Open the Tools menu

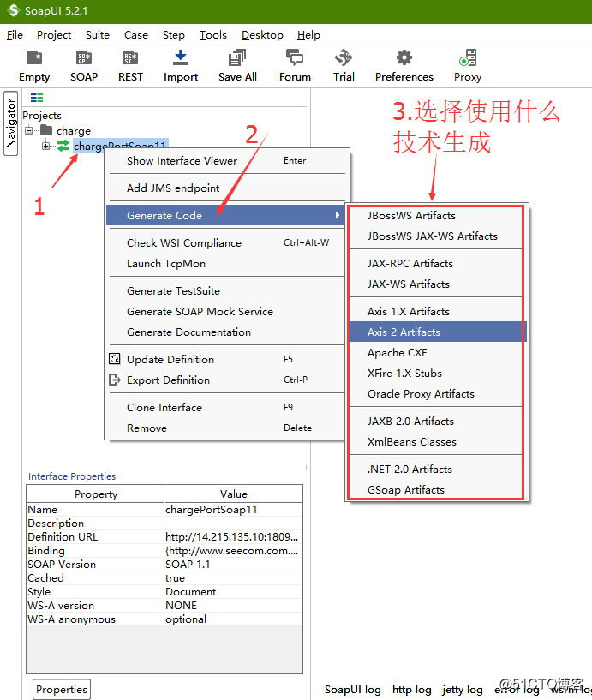(213, 35)
